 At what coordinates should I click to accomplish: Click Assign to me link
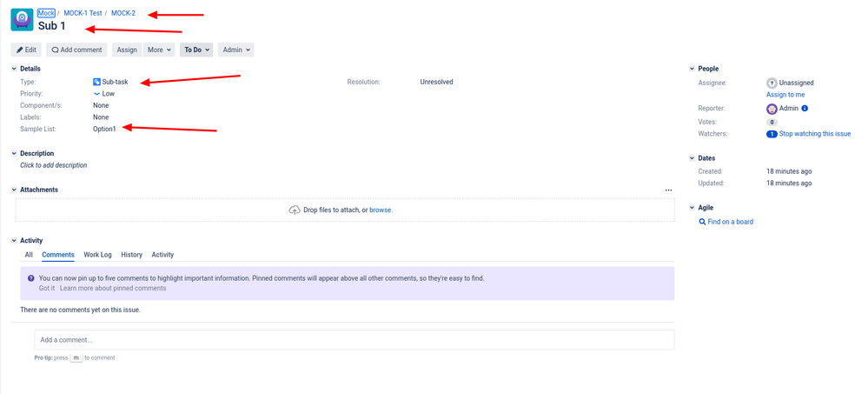click(785, 95)
